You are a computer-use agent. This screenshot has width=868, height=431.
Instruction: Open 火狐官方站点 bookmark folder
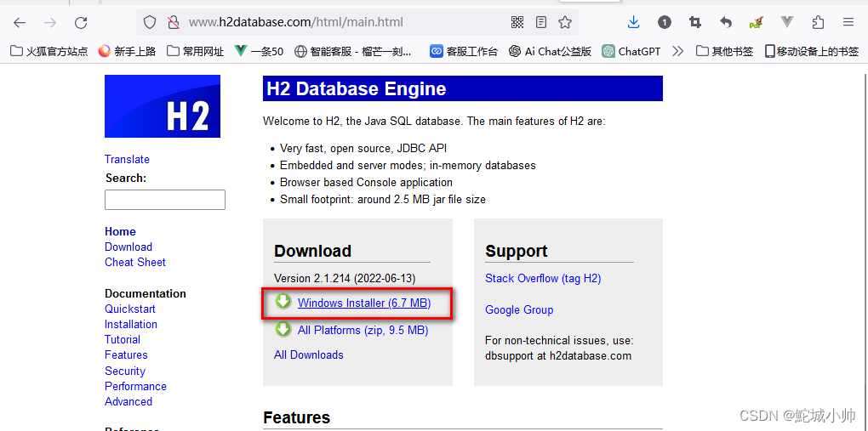click(49, 52)
